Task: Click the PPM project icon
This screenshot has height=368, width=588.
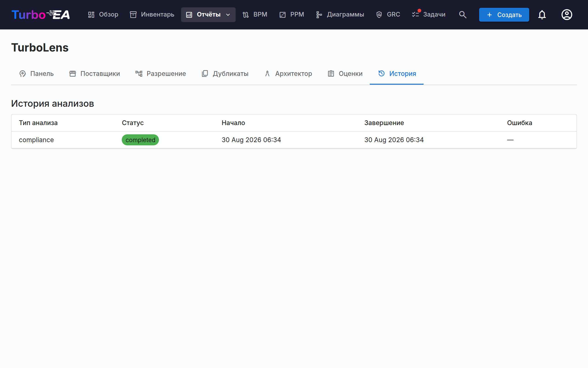Action: coord(283,14)
